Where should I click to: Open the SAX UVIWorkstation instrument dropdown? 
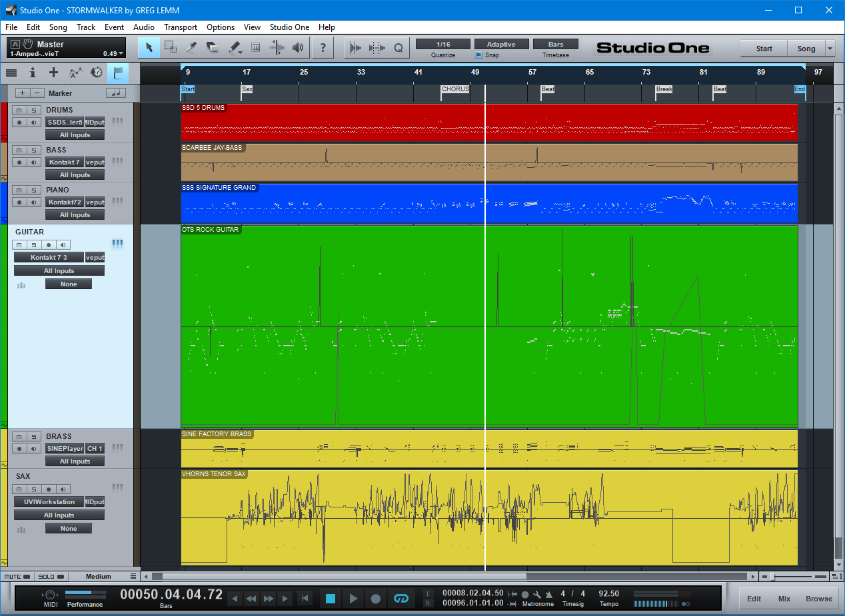coord(49,501)
